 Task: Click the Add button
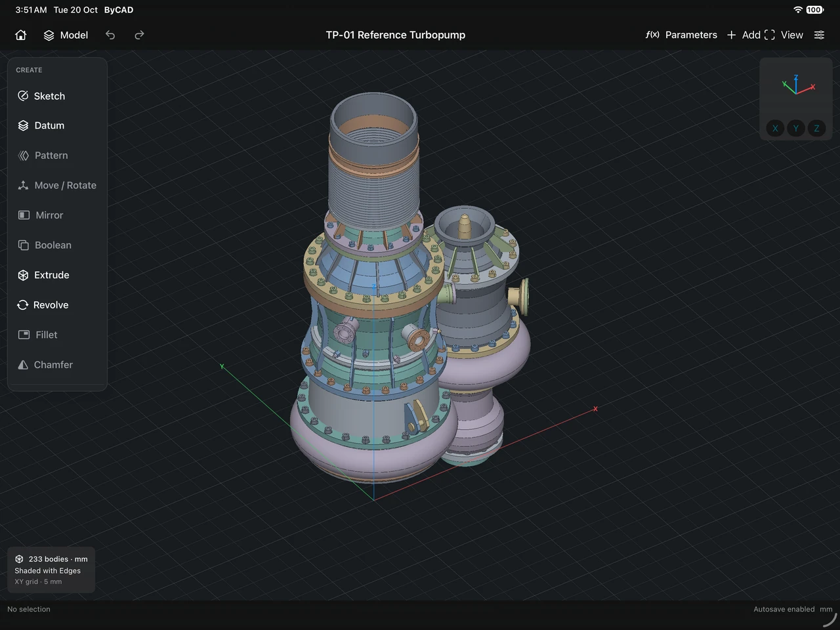click(744, 35)
